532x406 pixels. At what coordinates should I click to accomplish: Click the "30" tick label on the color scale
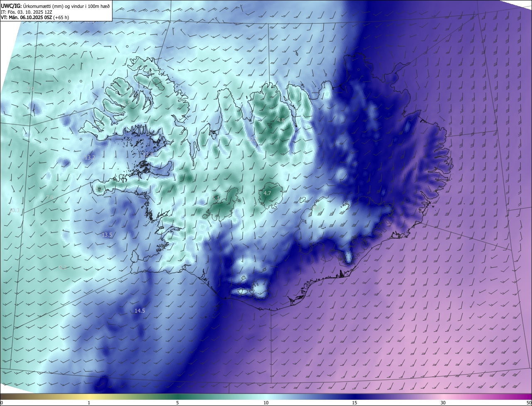(443, 403)
